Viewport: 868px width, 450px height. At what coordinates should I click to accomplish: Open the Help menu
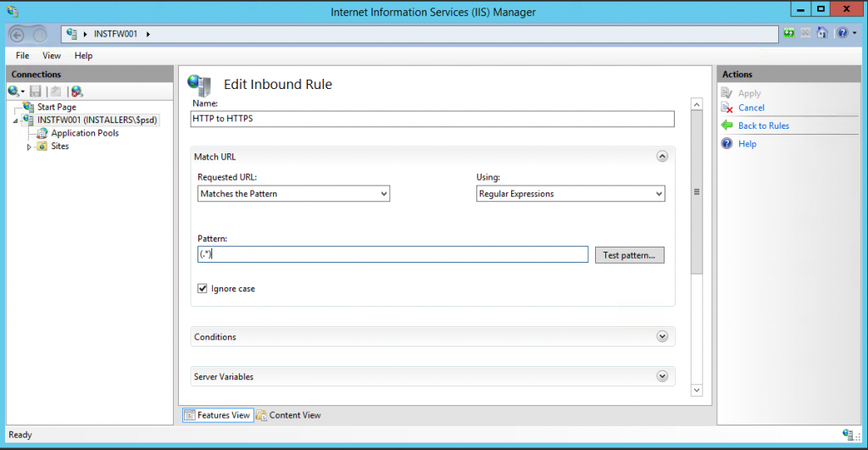pos(84,55)
